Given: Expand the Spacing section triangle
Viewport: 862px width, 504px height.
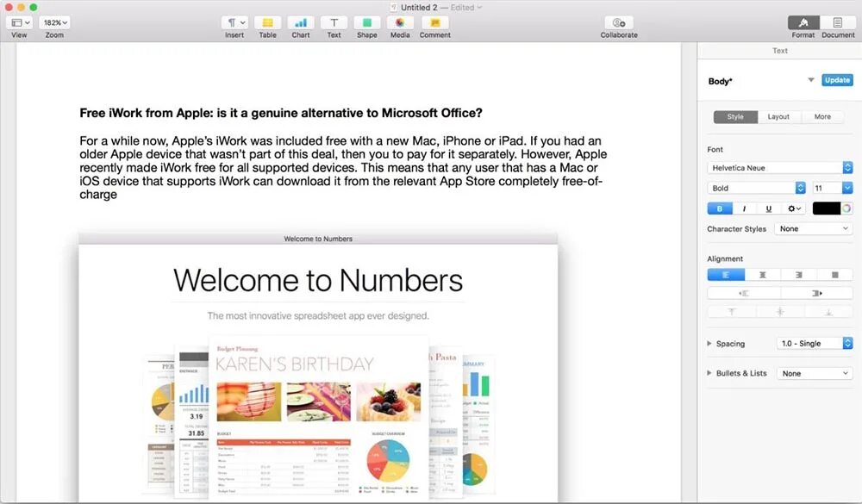Looking at the screenshot, I should point(709,344).
